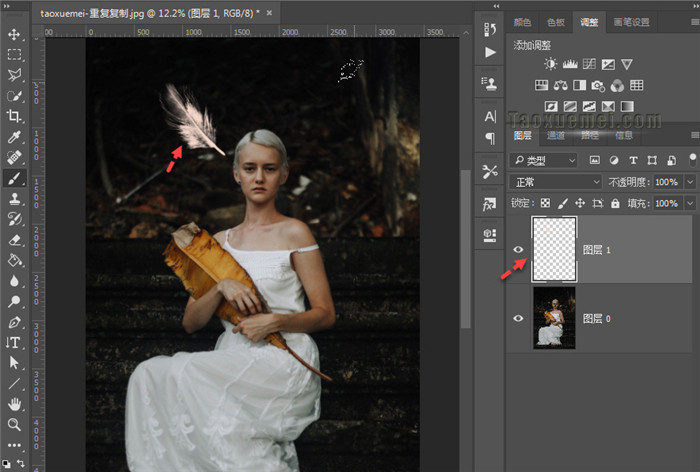
Task: Select the Spot Healing Brush tool
Action: [x=14, y=157]
